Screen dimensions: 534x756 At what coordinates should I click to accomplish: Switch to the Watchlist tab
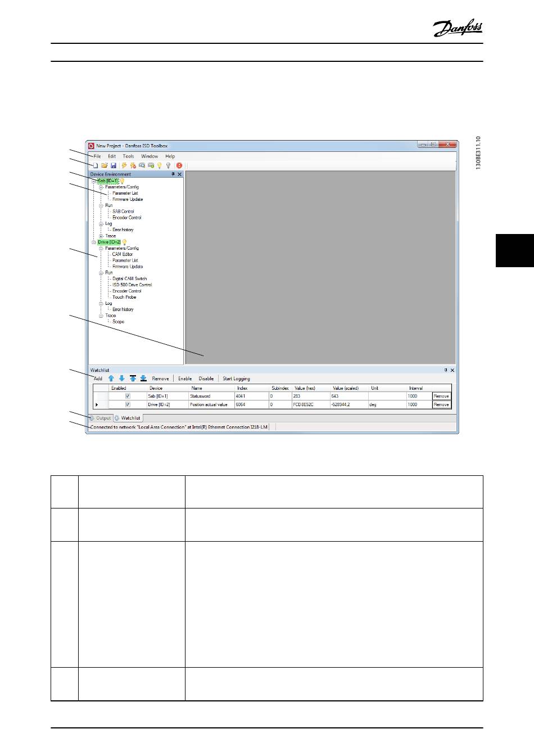(x=128, y=418)
